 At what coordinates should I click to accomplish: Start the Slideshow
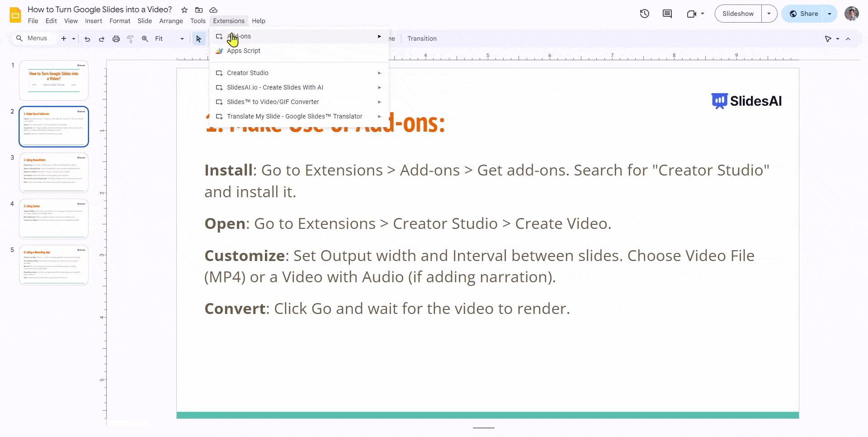tap(737, 14)
